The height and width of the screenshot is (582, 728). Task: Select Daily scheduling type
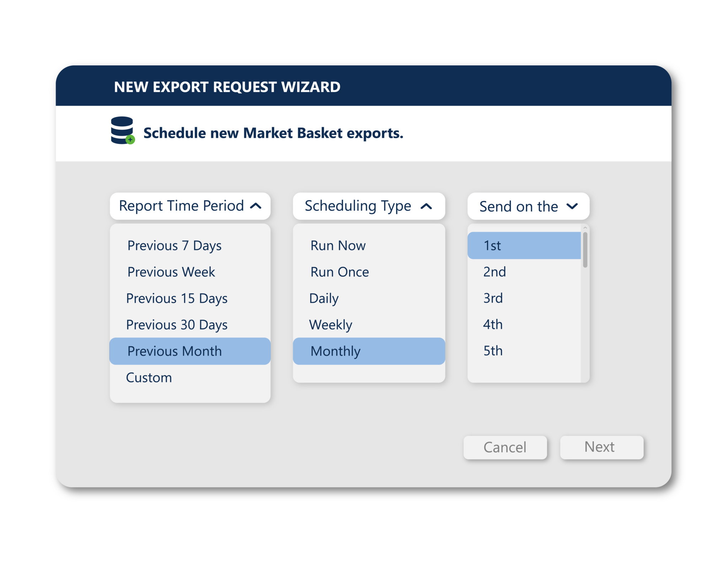(x=324, y=298)
